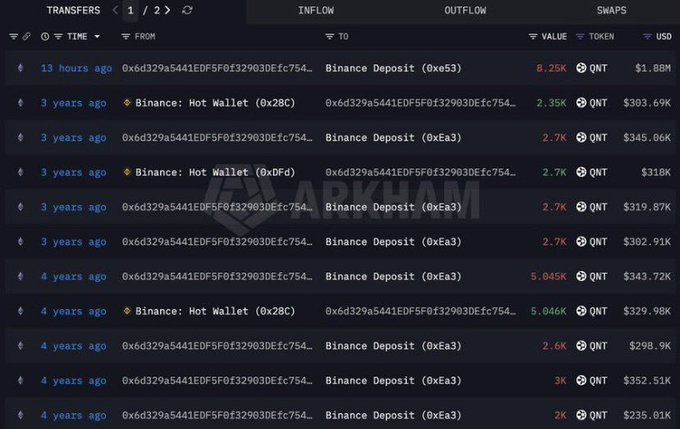
Task: Open timestamp of the $298.9K transfer
Action: [x=73, y=346]
